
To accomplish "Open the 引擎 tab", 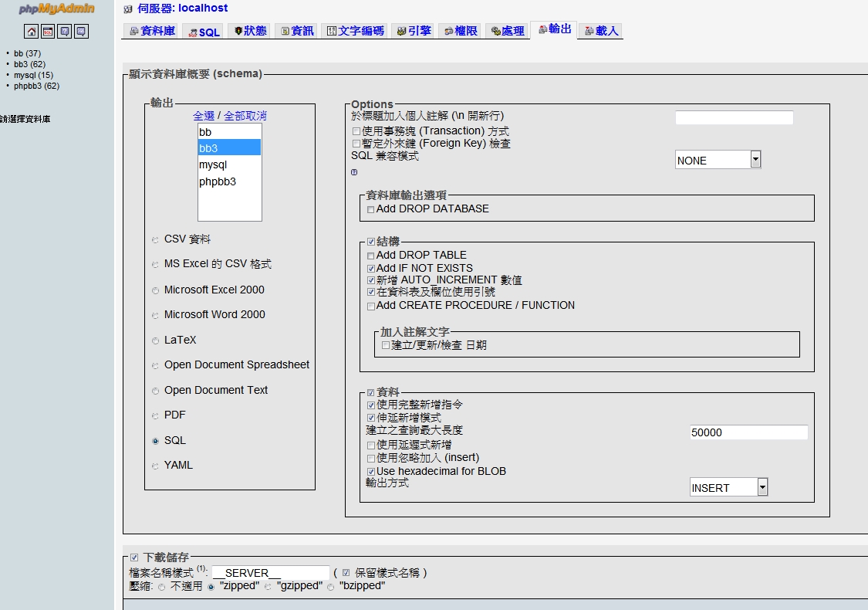I will 414,31.
